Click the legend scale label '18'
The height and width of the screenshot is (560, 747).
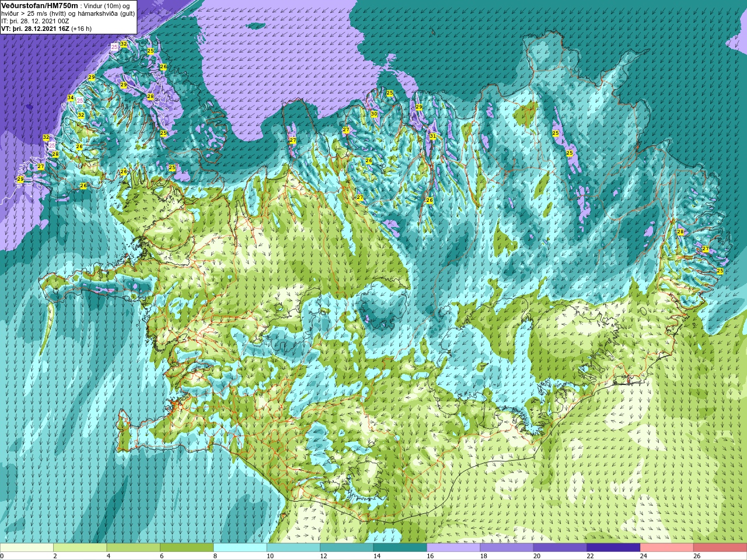pos(483,556)
